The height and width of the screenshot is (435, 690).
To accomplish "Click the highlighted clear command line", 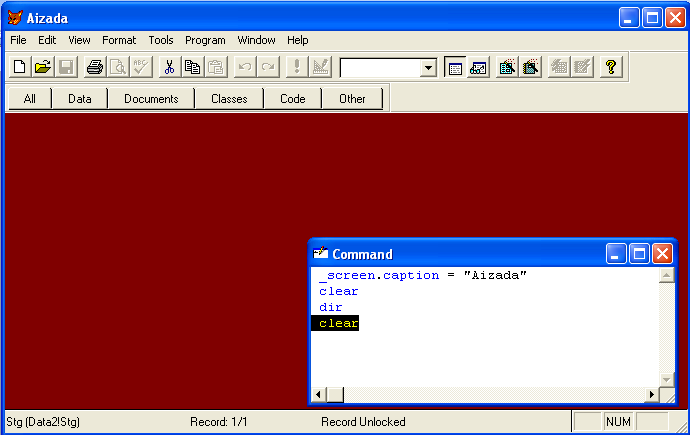I will tap(335, 323).
